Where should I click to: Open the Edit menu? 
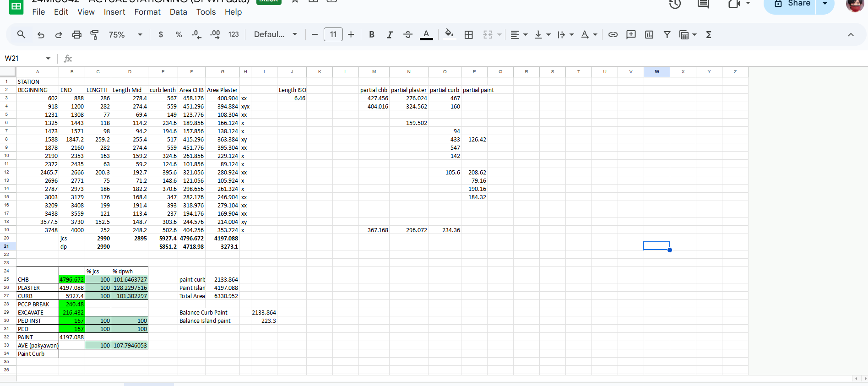click(x=61, y=12)
